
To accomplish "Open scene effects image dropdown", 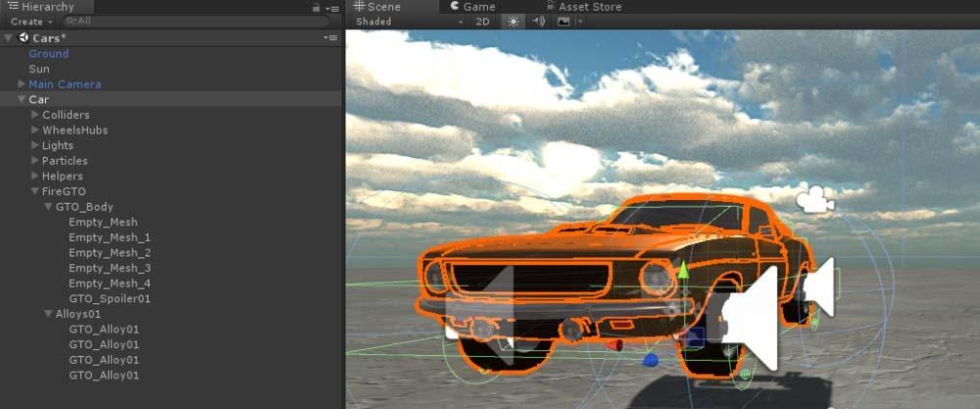I will (x=565, y=22).
